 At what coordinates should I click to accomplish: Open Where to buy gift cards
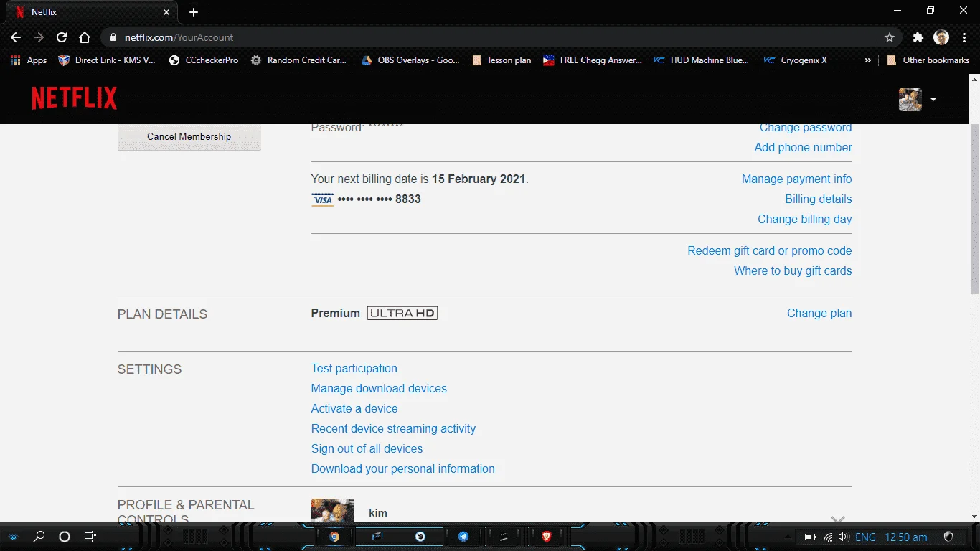point(793,270)
